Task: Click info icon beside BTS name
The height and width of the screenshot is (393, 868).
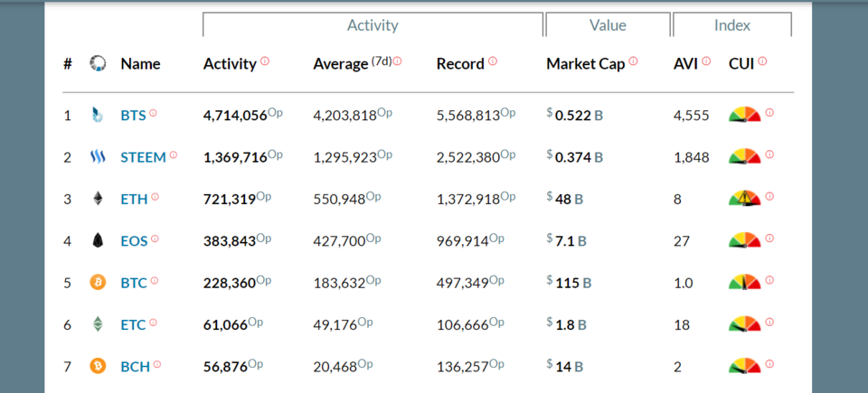Action: coord(154,113)
